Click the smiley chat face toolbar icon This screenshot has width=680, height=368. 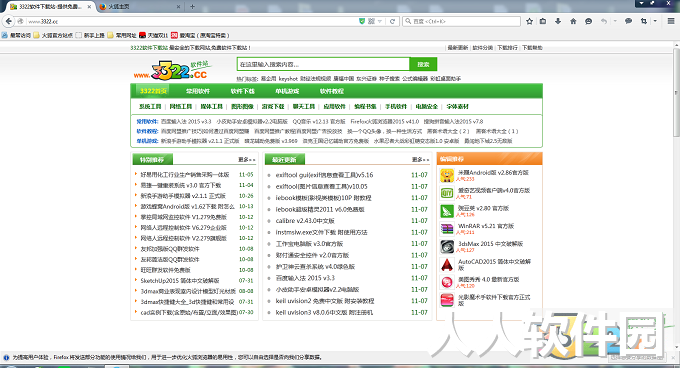588,21
